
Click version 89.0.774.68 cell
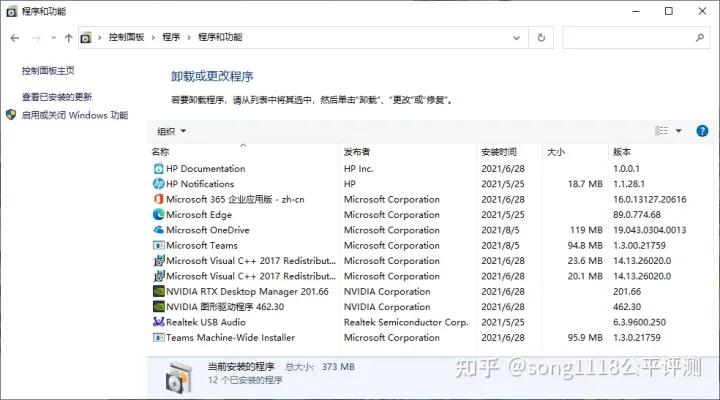tap(636, 214)
